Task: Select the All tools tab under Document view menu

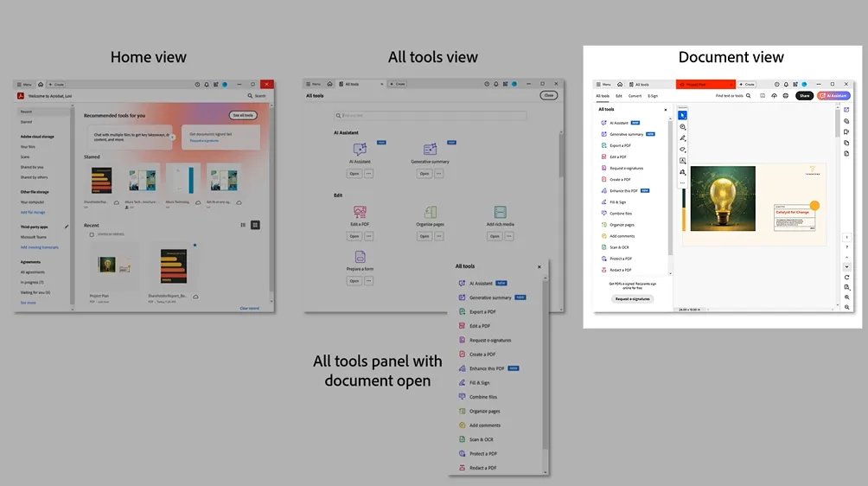Action: (x=603, y=96)
